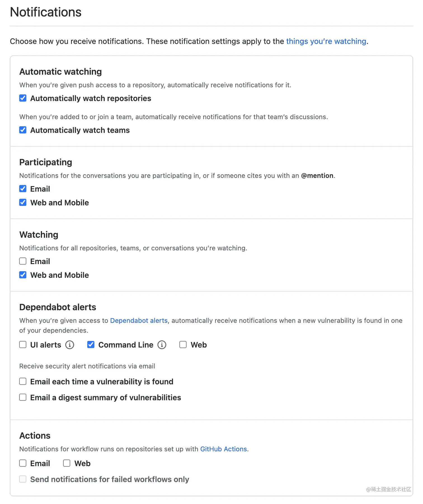Uncheck Automatically watch repositories

tap(23, 98)
